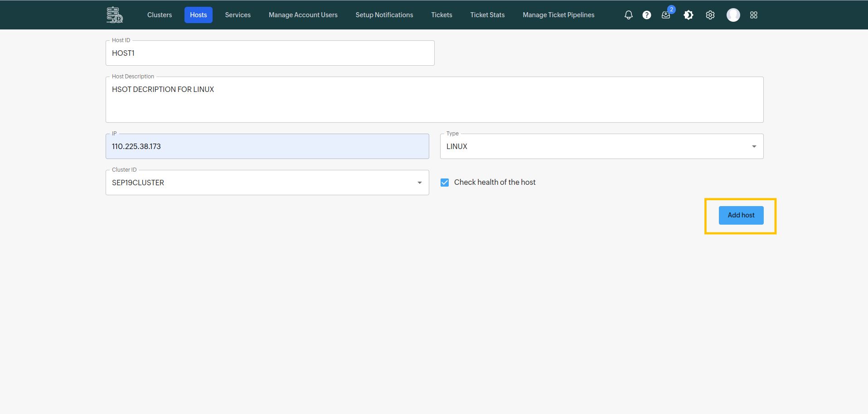The image size is (868, 414).
Task: Focus the IP address field
Action: [267, 146]
